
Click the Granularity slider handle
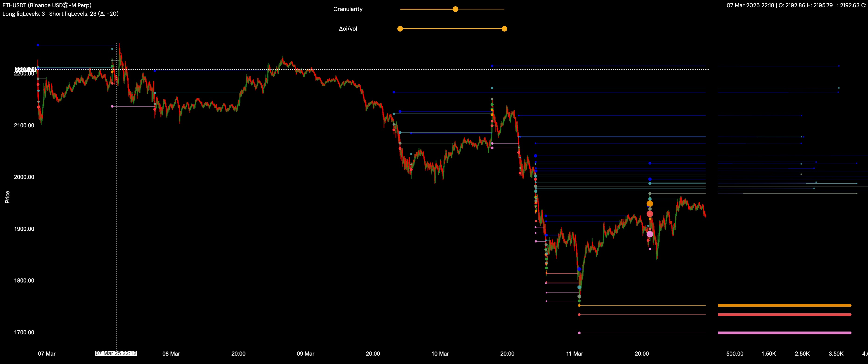[455, 9]
